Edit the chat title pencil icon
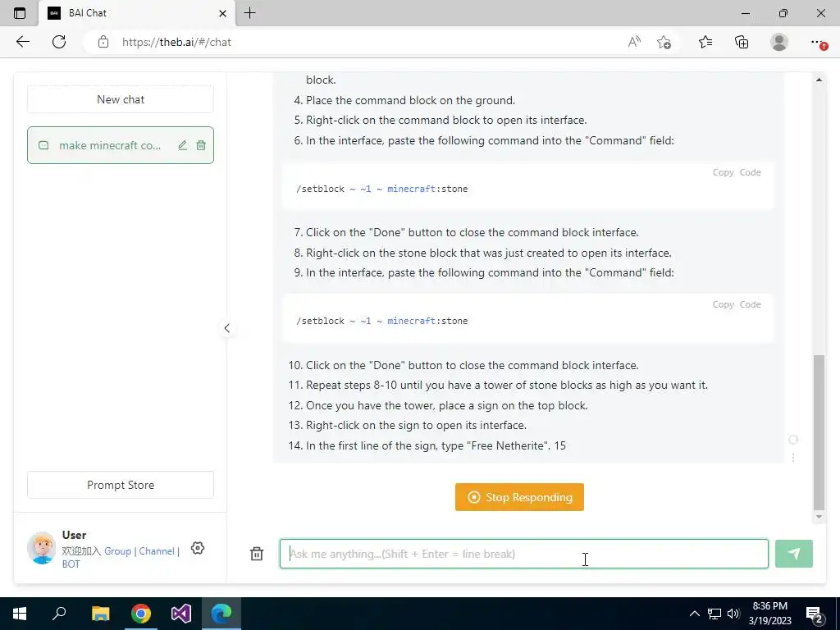 pyautogui.click(x=183, y=145)
